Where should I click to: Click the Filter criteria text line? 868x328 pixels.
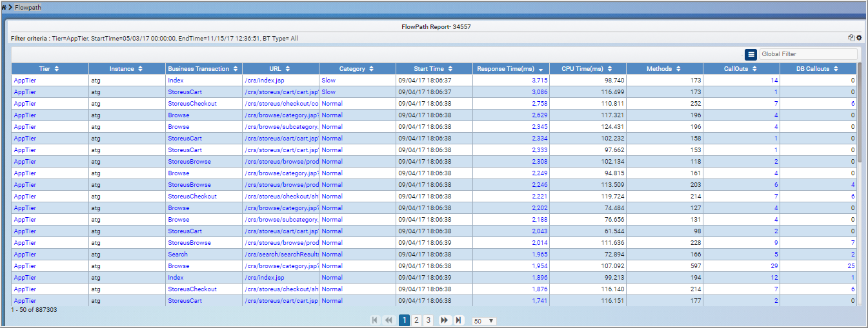[x=154, y=39]
